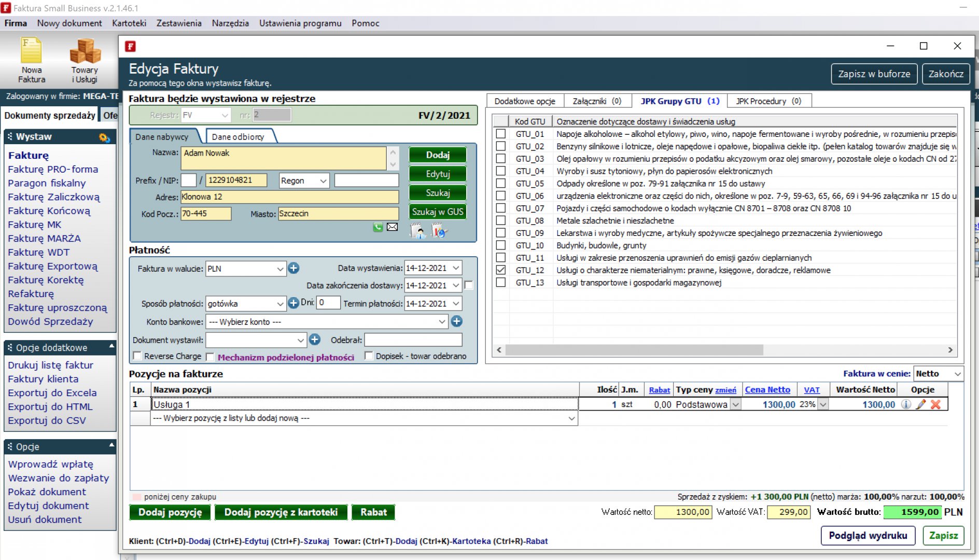
Task: Click the plus icon next to currency PLN
Action: 293,268
